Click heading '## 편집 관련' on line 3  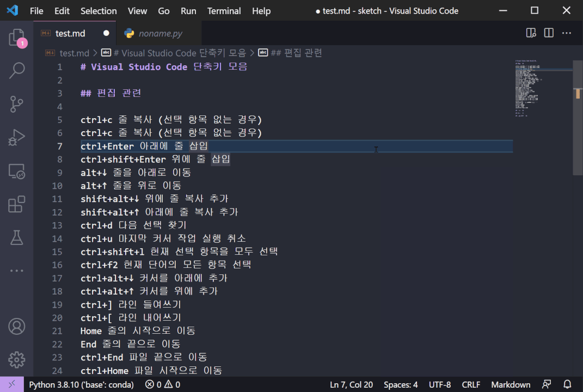tap(111, 93)
